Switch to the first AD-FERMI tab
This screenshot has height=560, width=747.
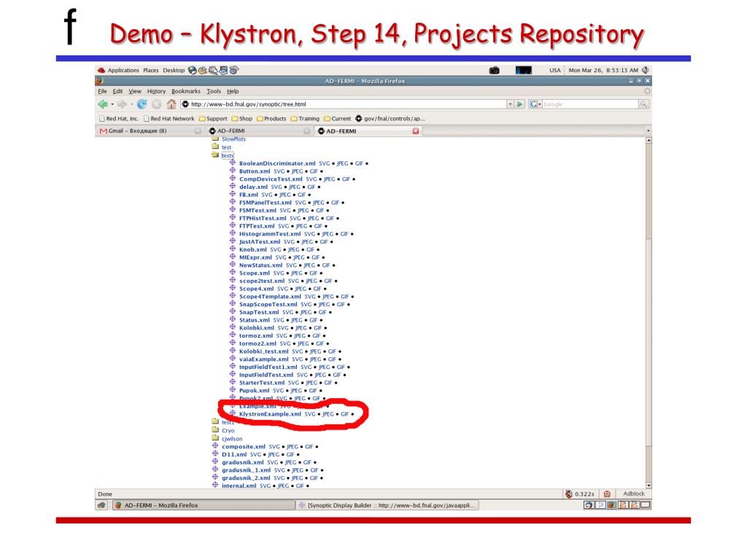[260, 131]
